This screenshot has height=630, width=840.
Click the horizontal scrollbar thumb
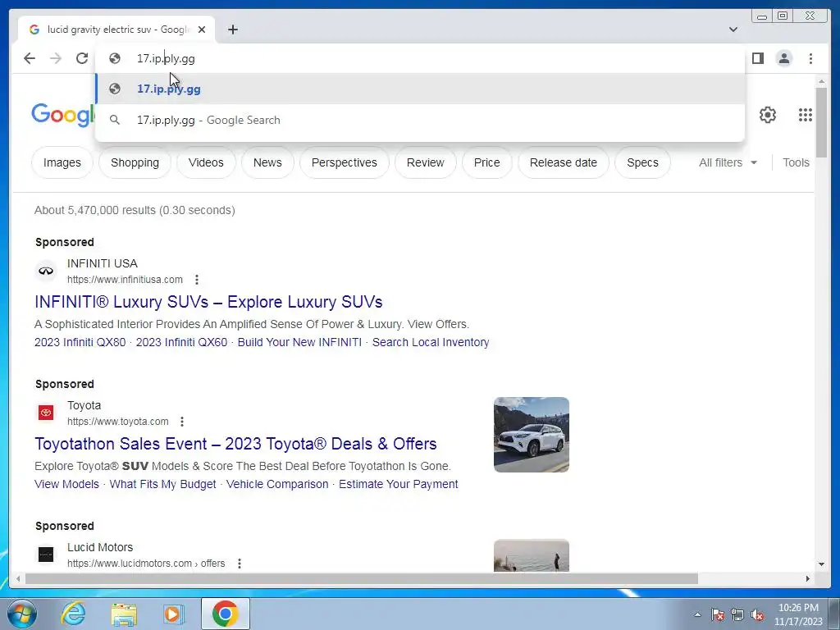(362, 578)
